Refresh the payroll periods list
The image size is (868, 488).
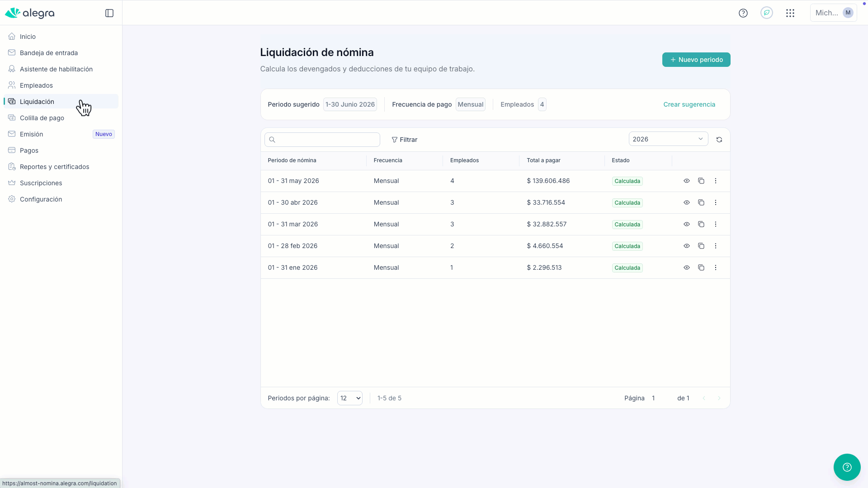pos(719,140)
